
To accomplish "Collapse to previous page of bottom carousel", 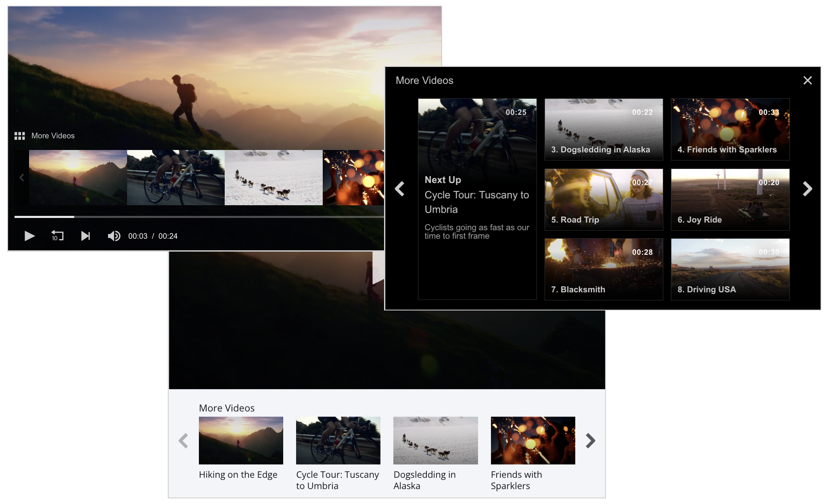I will point(184,441).
